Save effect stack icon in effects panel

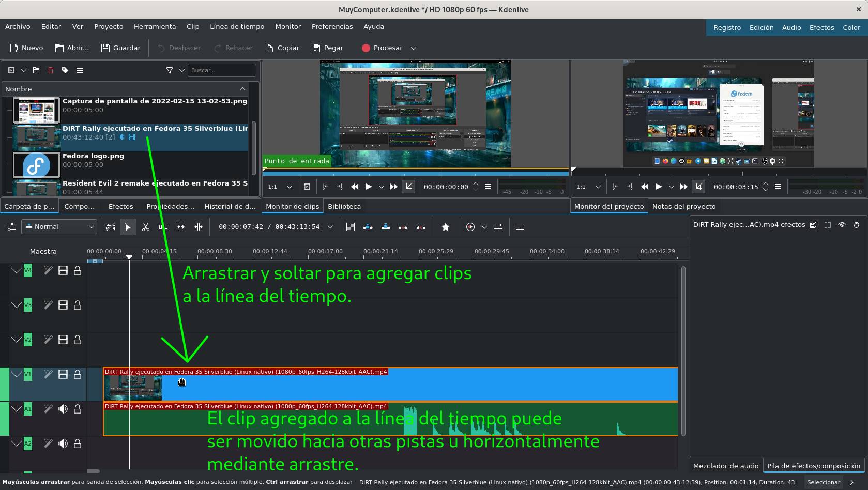click(813, 225)
